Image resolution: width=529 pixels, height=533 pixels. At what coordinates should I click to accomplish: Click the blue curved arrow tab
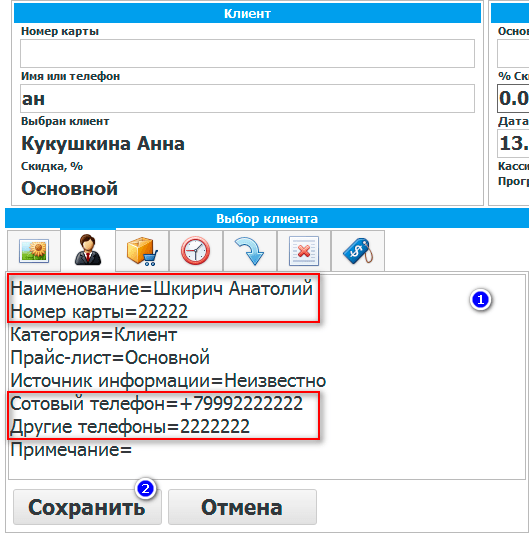[250, 251]
